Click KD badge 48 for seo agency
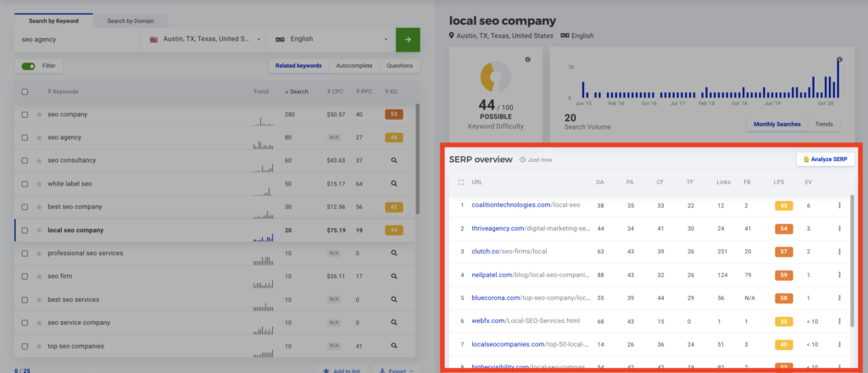Viewport: 868px width, 373px height. 393,138
